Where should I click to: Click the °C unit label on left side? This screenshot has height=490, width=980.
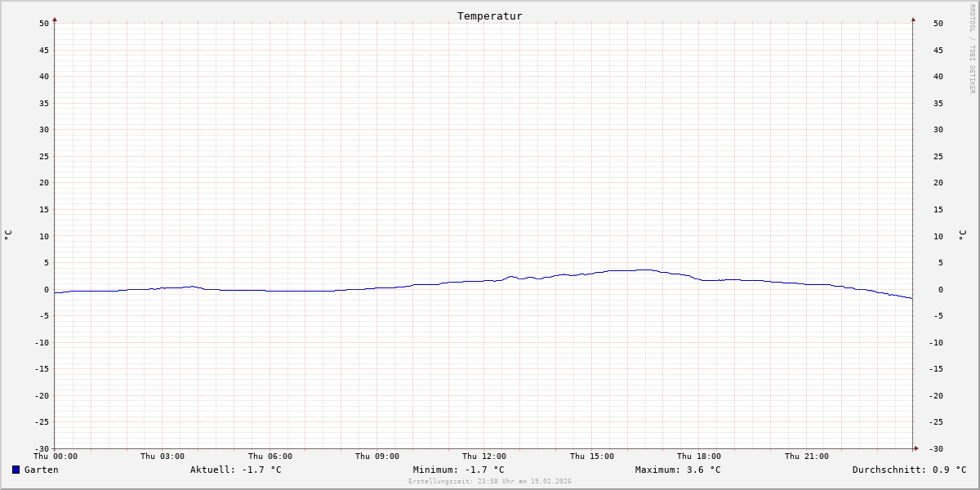pos(8,235)
